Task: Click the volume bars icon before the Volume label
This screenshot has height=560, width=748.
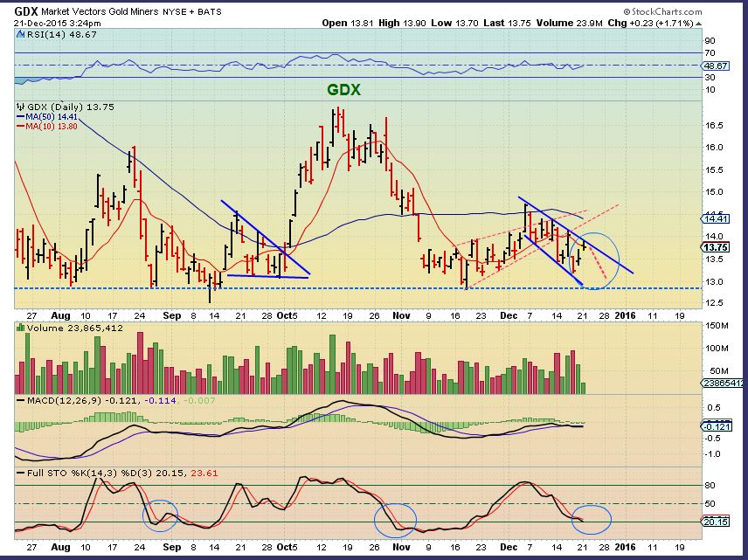Action: [20, 328]
